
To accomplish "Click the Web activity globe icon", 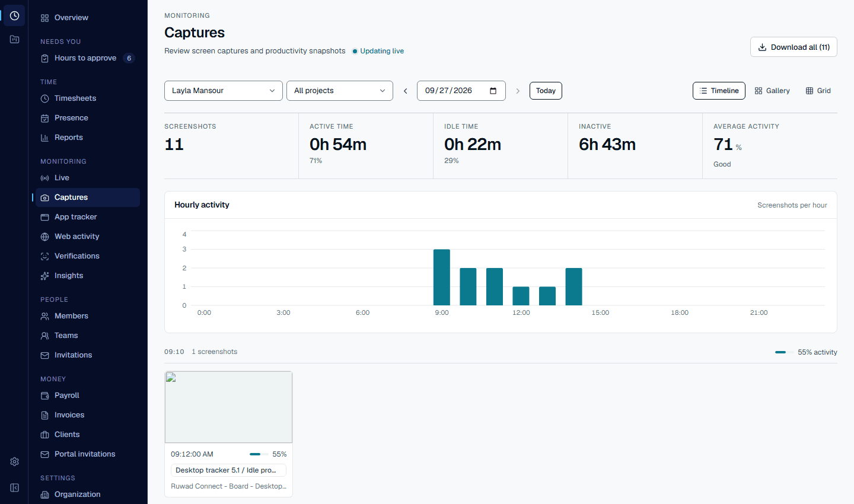I will coord(44,237).
